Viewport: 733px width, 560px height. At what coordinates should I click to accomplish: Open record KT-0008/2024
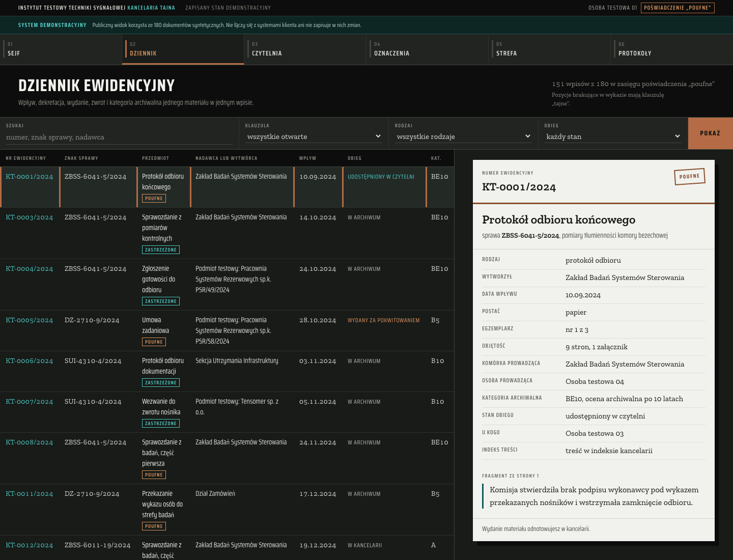pos(29,442)
